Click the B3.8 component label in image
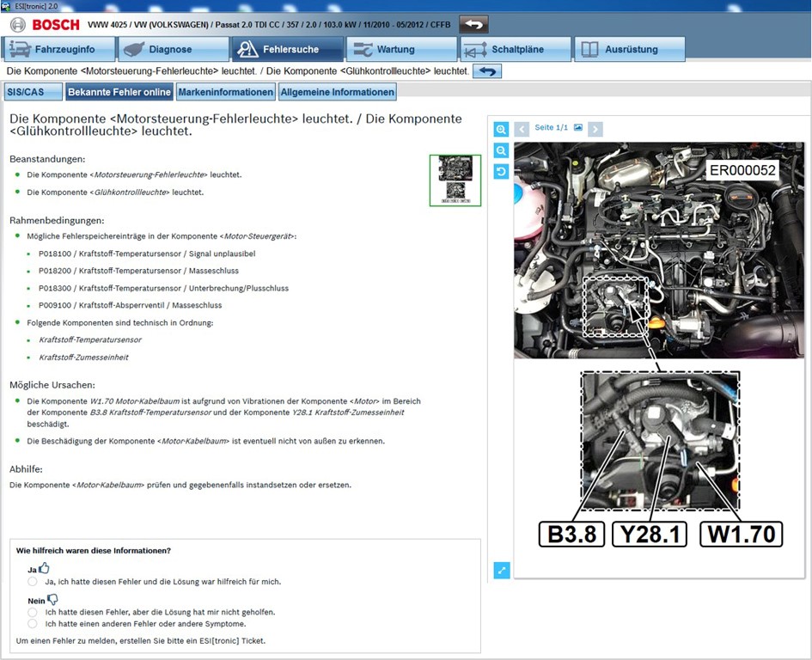812x660 pixels. tap(571, 535)
